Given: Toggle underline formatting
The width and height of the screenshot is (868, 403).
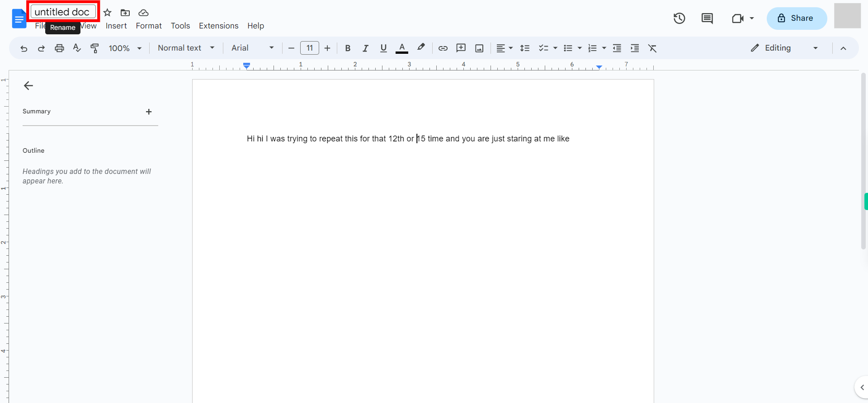Looking at the screenshot, I should click(383, 48).
